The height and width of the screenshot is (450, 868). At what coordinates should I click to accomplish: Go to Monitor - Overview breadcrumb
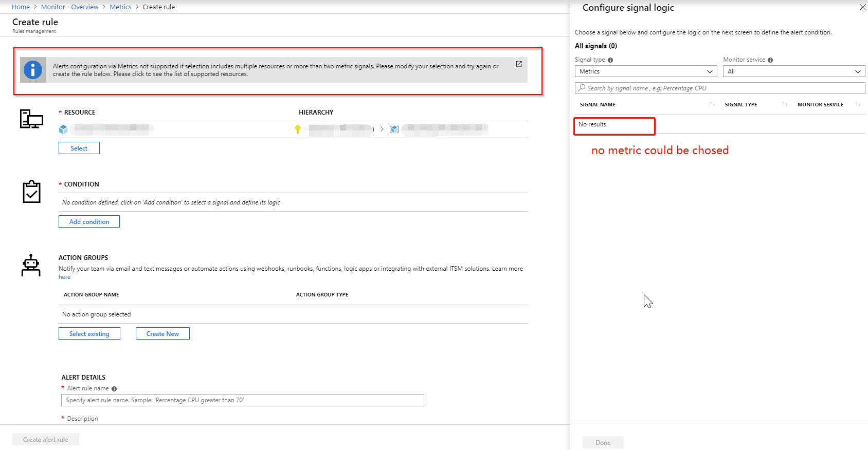[69, 7]
